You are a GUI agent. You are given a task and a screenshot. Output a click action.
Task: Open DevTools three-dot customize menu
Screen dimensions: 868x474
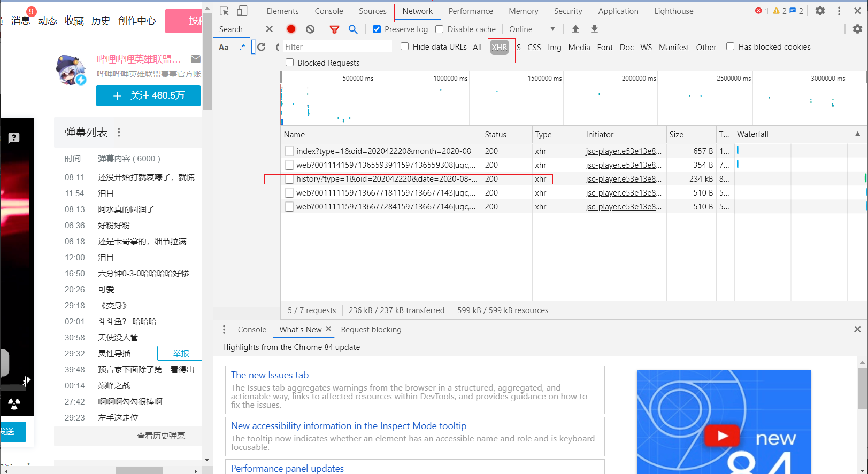pos(839,11)
